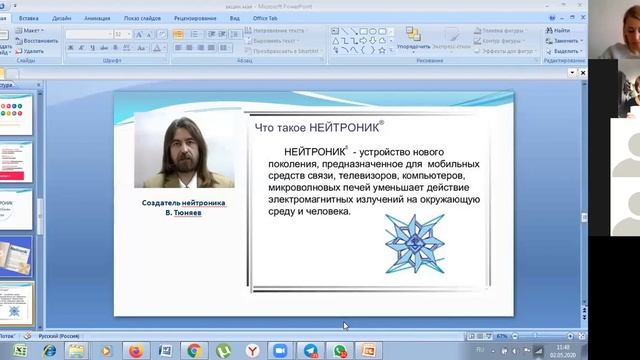Click the Восстановить slide button
The width and height of the screenshot is (640, 360).
[37, 41]
